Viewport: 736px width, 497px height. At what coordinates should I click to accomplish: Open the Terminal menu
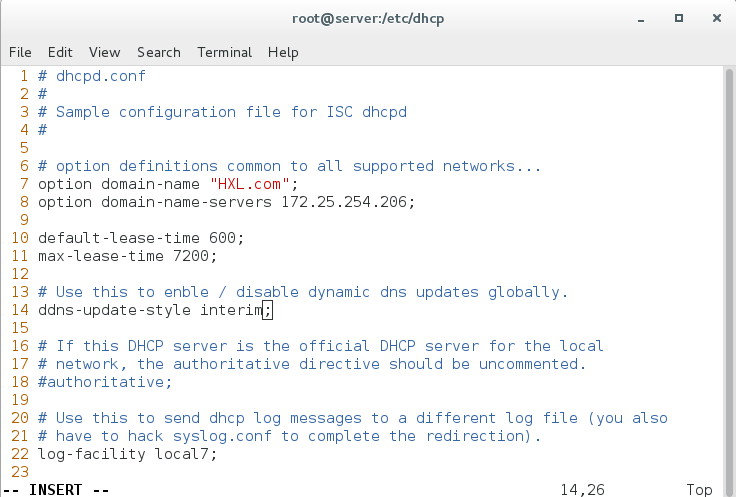(224, 52)
